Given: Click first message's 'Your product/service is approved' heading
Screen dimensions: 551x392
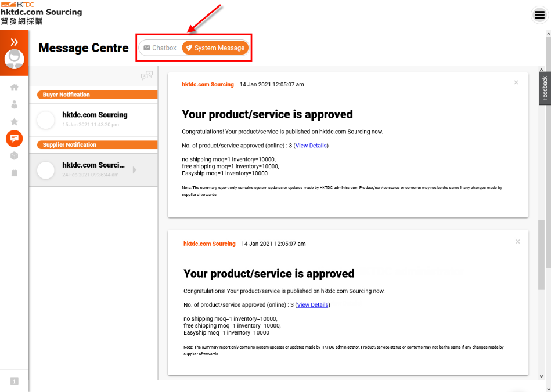Looking at the screenshot, I should coord(268,114).
